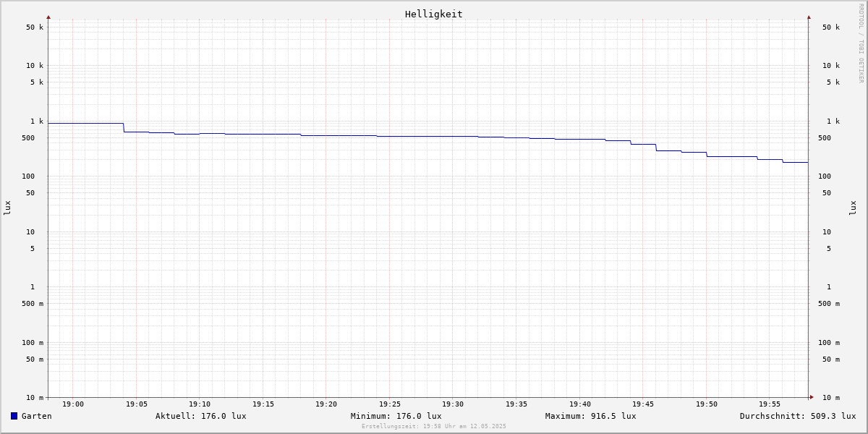The width and height of the screenshot is (868, 434).
Task: Click the 19:35 time axis label
Action: 516,404
